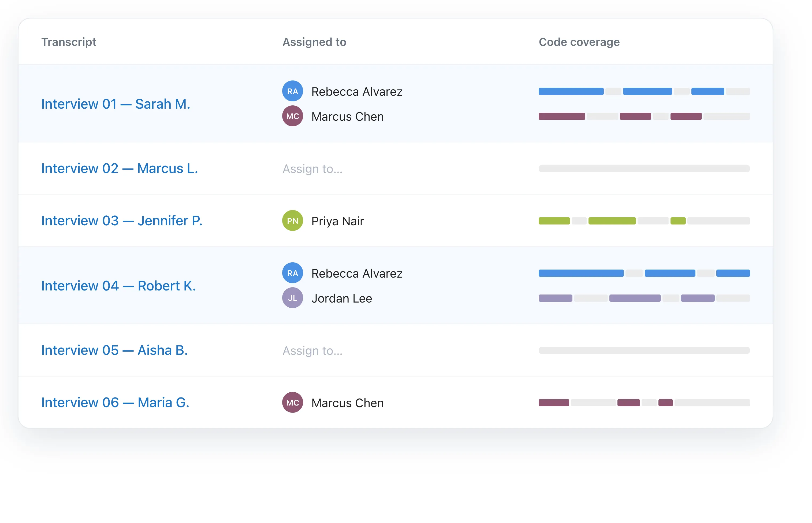Open Interview 02 — Marcus L. transcript
Image resolution: width=812 pixels, height=523 pixels.
[x=120, y=168]
